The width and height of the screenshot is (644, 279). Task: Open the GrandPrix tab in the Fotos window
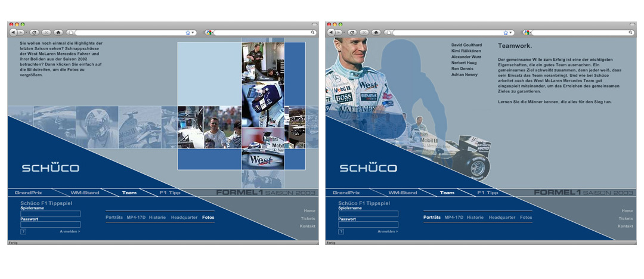point(29,193)
